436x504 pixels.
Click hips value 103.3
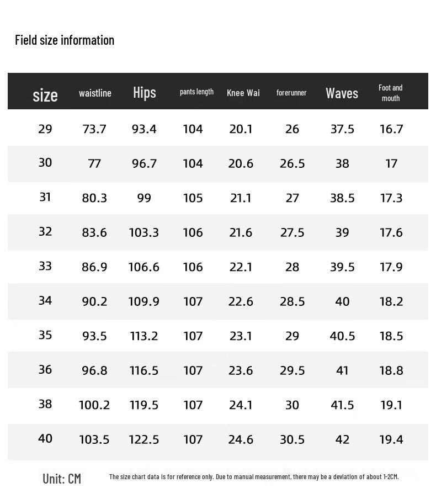pyautogui.click(x=144, y=232)
